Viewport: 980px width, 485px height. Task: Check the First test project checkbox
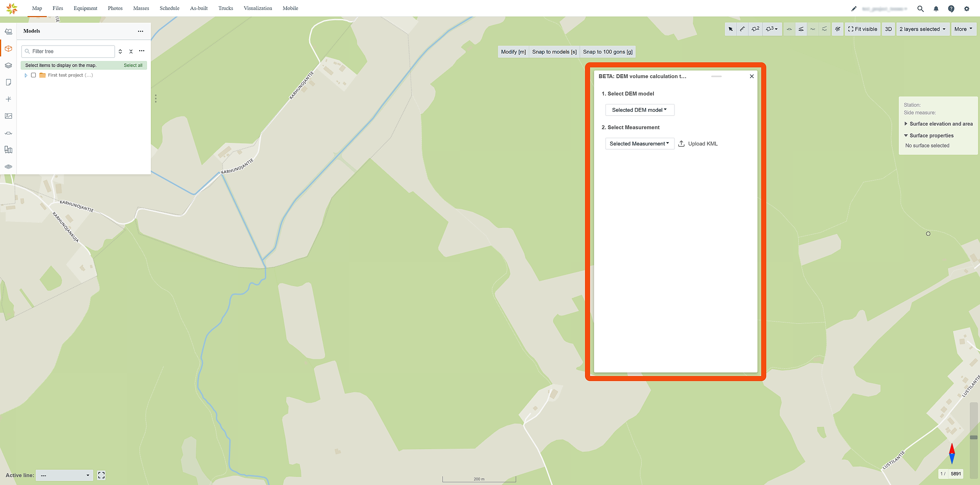34,75
